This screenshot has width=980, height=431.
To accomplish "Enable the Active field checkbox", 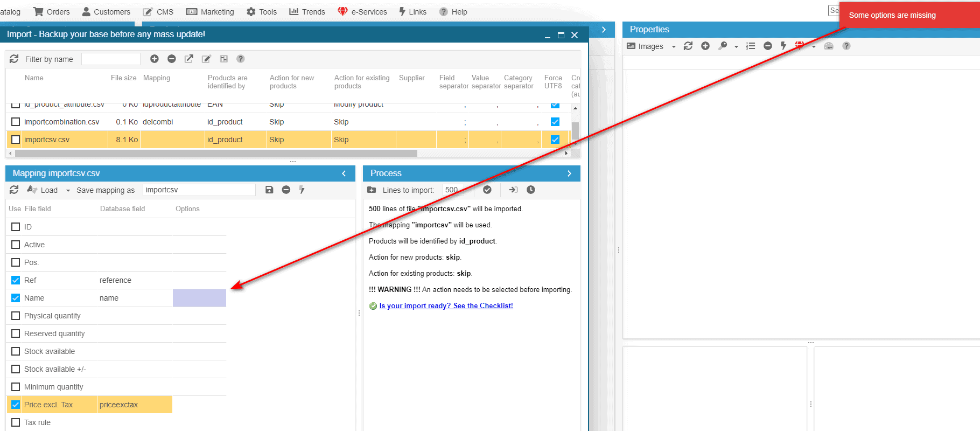I will pyautogui.click(x=16, y=245).
